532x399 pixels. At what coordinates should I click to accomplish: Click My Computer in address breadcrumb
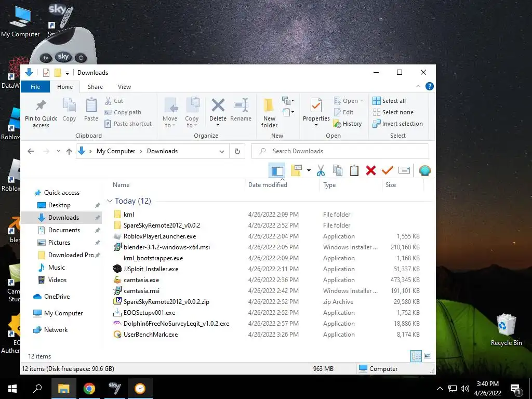click(x=116, y=151)
